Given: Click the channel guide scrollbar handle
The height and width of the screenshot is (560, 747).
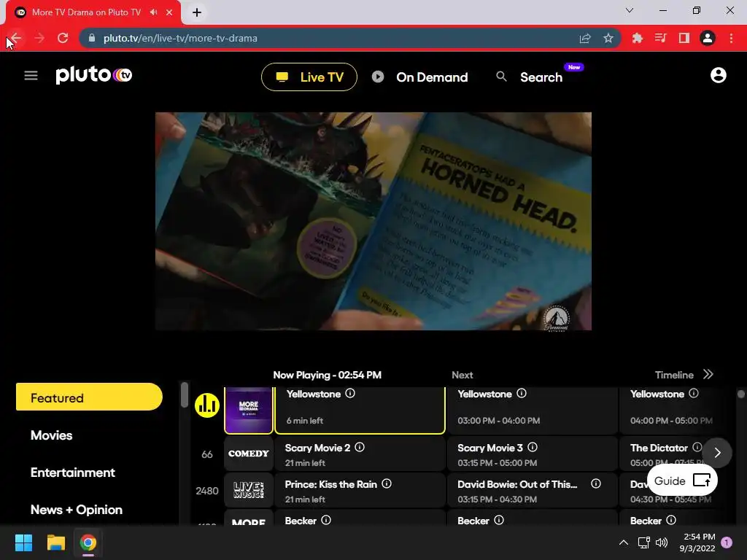Looking at the screenshot, I should (x=741, y=394).
